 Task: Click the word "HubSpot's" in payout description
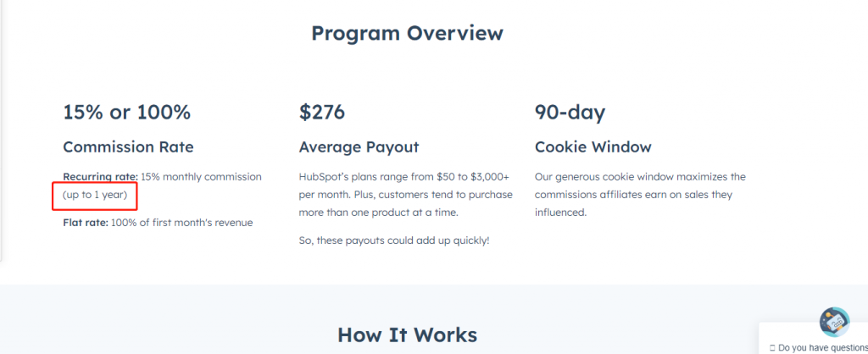[322, 176]
